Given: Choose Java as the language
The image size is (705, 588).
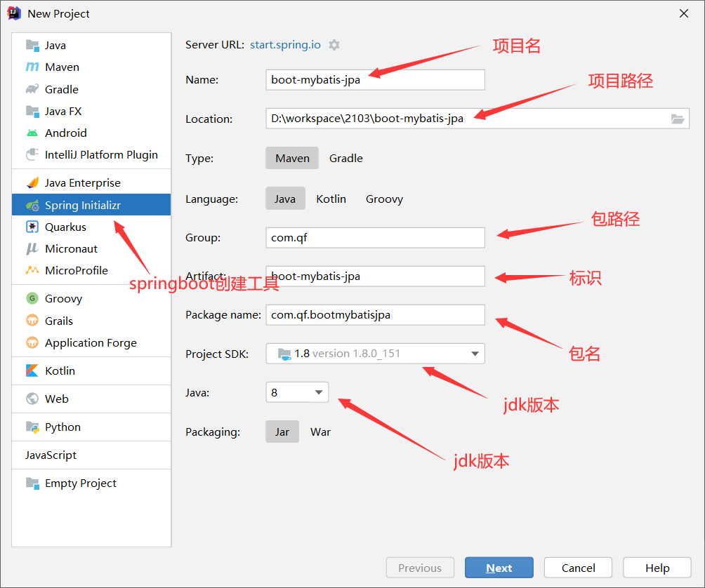Looking at the screenshot, I should click(285, 199).
